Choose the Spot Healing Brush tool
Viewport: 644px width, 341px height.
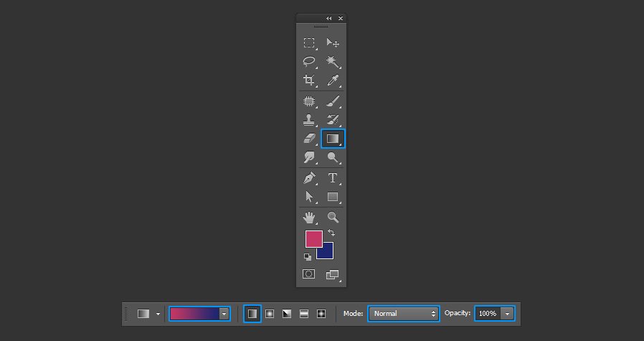click(x=309, y=101)
